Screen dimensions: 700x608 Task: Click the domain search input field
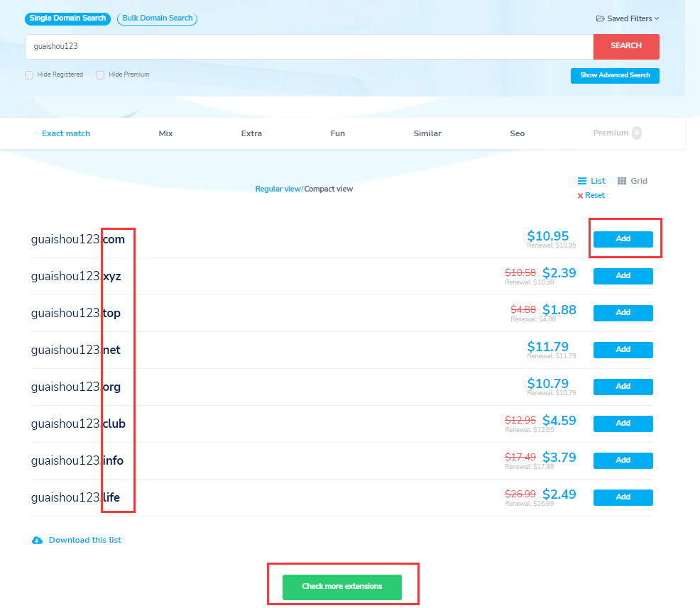coord(309,46)
